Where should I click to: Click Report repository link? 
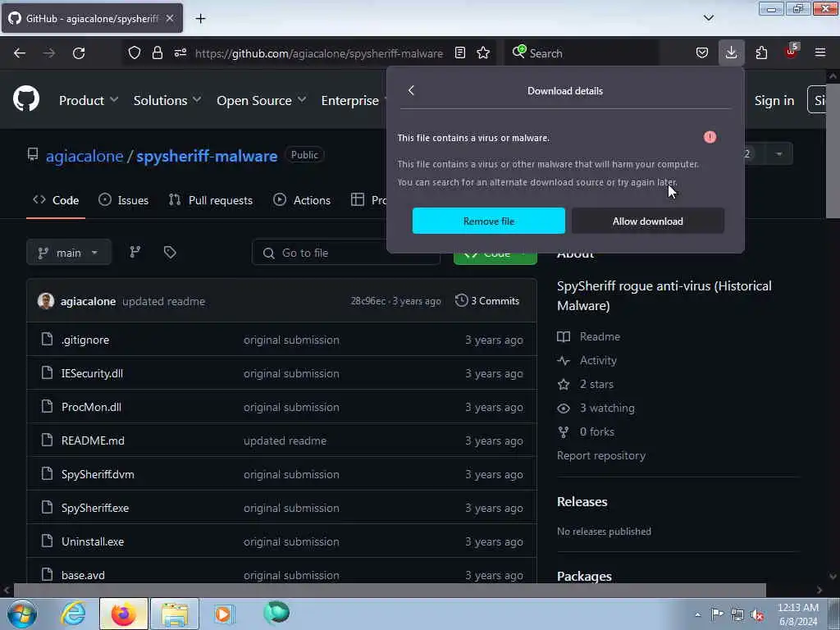pos(601,455)
